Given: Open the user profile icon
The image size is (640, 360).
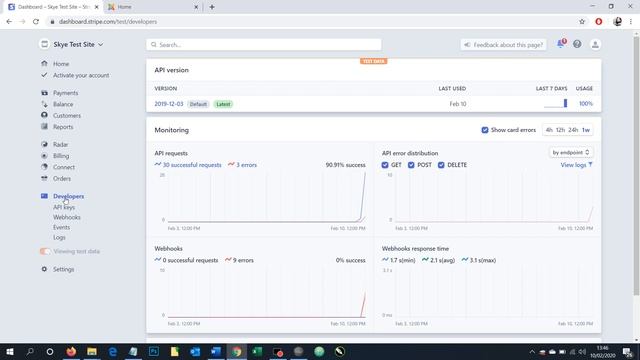Looking at the screenshot, I should pos(595,44).
